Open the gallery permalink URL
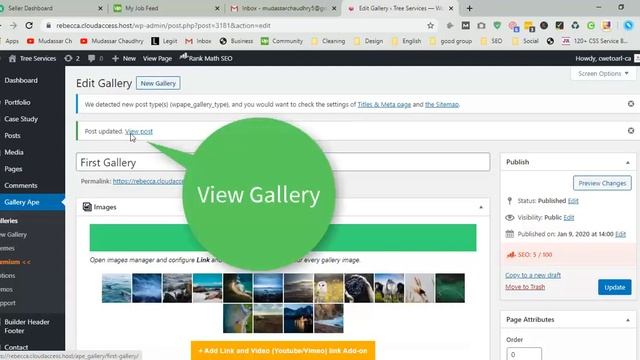This screenshot has height=360, width=640. tap(148, 181)
